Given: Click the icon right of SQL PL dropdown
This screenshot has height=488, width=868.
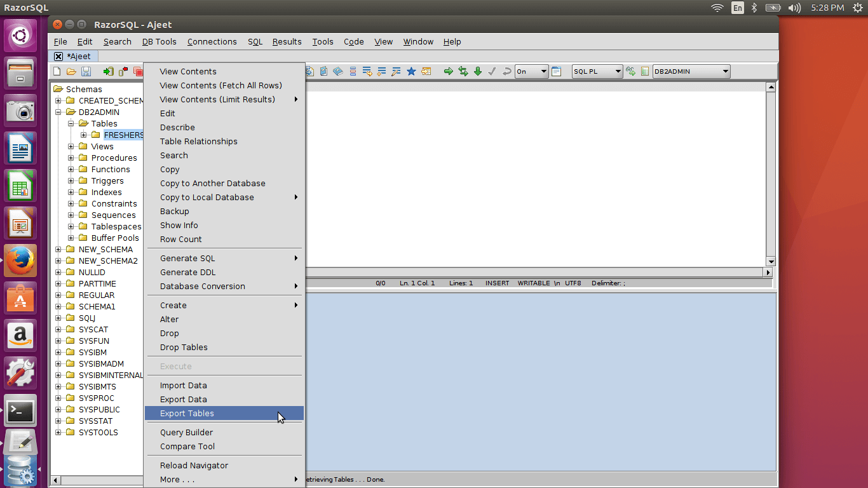Looking at the screenshot, I should click(631, 71).
